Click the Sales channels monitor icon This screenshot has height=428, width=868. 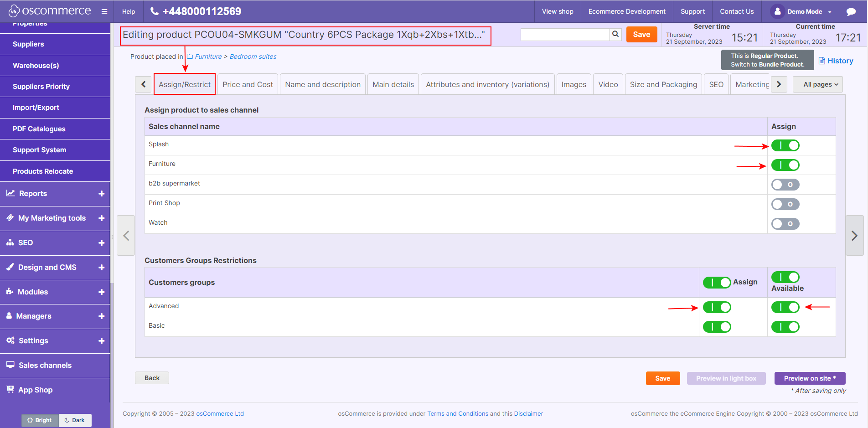click(10, 365)
